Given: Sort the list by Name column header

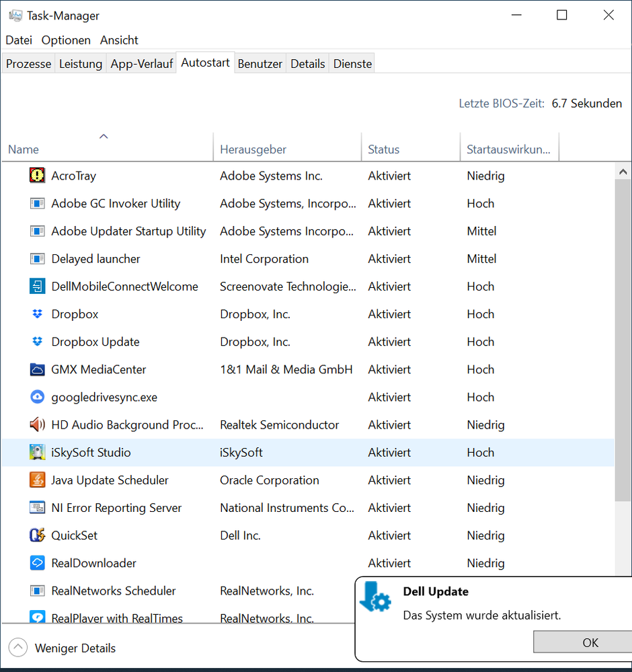Looking at the screenshot, I should pyautogui.click(x=107, y=147).
